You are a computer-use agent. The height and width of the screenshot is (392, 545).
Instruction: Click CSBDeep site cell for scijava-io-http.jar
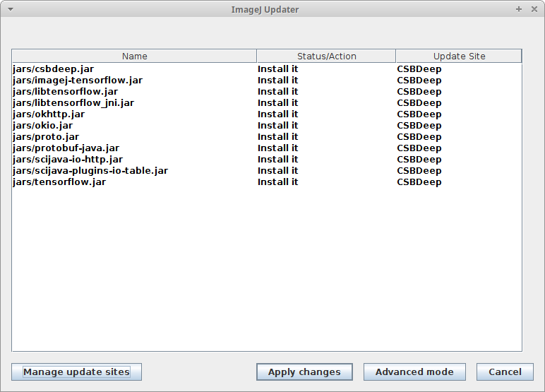point(419,160)
